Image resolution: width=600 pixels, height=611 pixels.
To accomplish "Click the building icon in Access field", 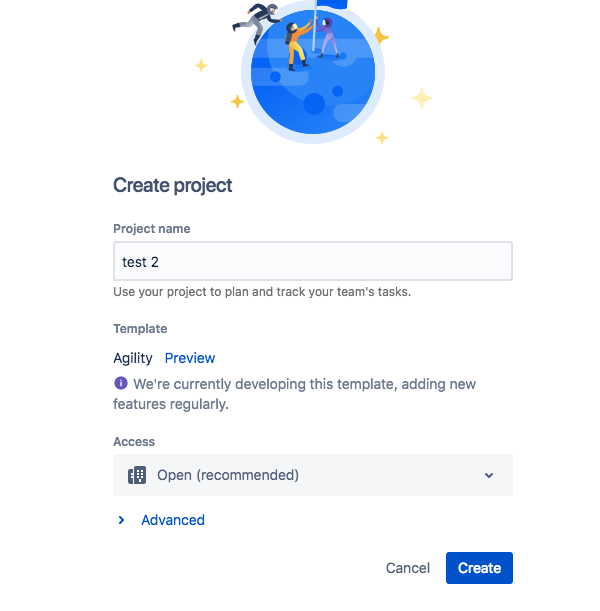I will click(x=137, y=475).
